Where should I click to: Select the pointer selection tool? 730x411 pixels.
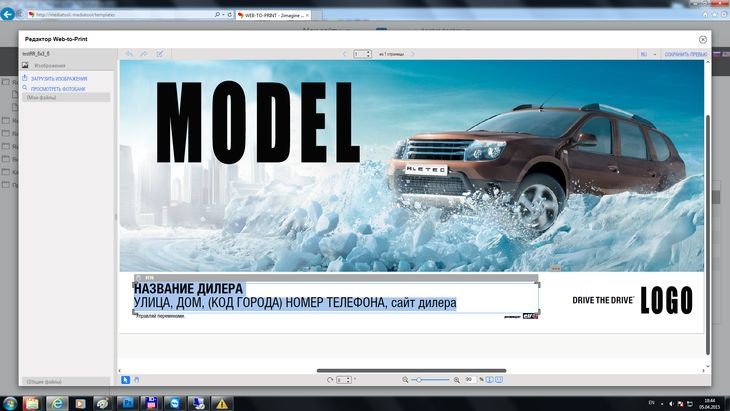[x=125, y=380]
